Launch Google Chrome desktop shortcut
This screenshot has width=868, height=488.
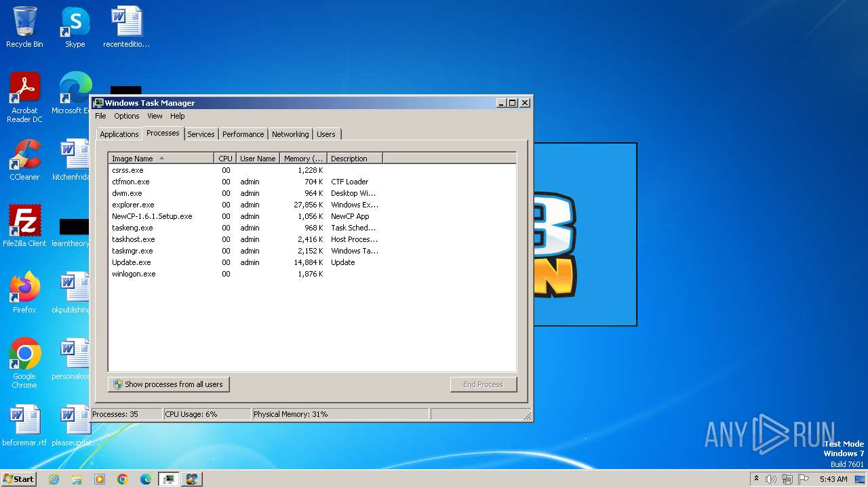click(x=24, y=363)
